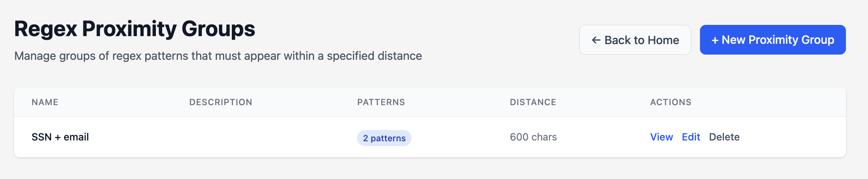The height and width of the screenshot is (179, 868).
Task: Click the Distance column header
Action: click(x=533, y=102)
